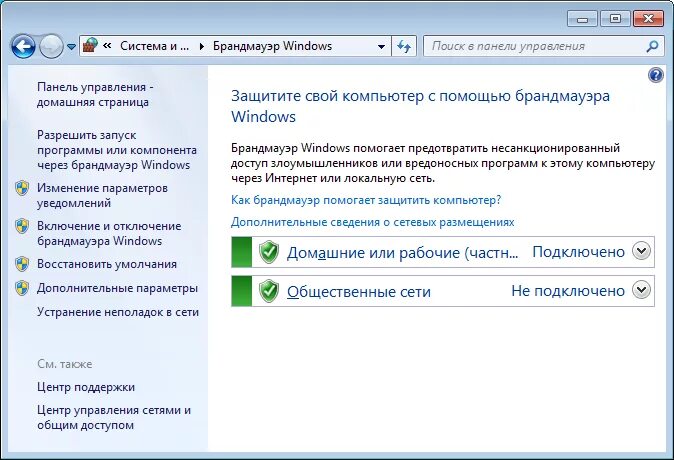Screen dimensions: 674x460
Task: Expand arrow between Система and Брандмауэр breadcrumbs
Action: [201, 46]
